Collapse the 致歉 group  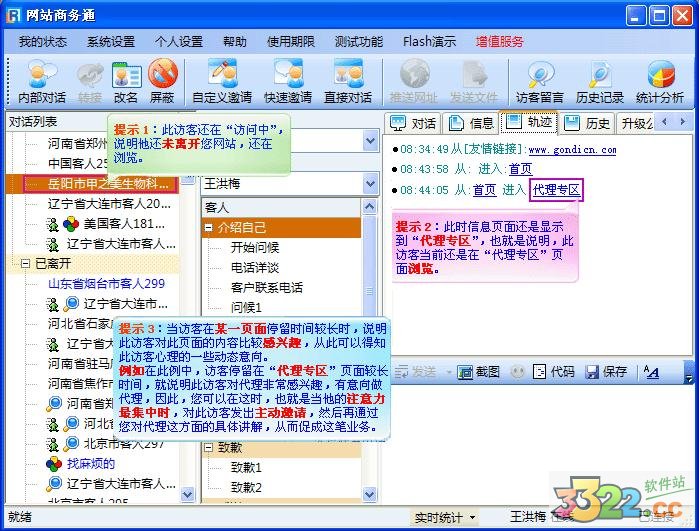click(208, 447)
